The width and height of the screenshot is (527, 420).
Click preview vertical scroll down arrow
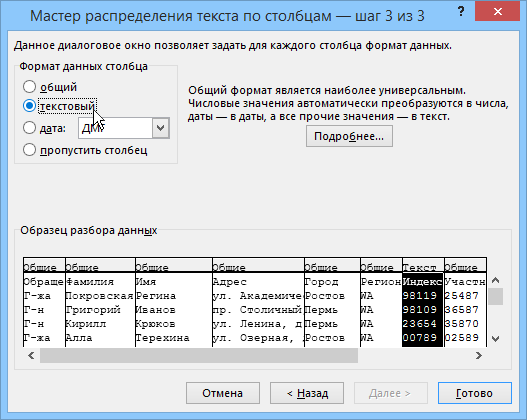click(x=495, y=338)
